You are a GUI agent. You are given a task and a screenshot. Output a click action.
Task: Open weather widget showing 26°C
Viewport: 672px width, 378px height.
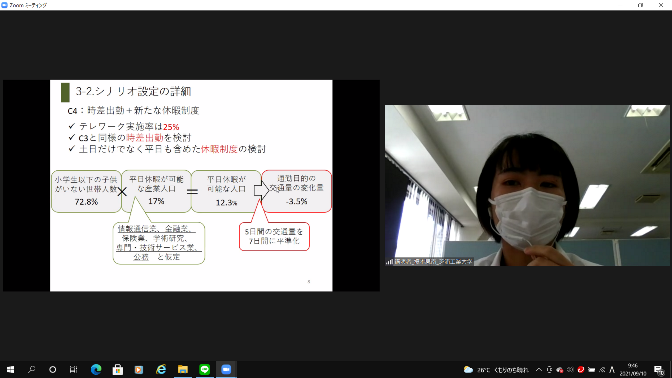tap(496, 369)
